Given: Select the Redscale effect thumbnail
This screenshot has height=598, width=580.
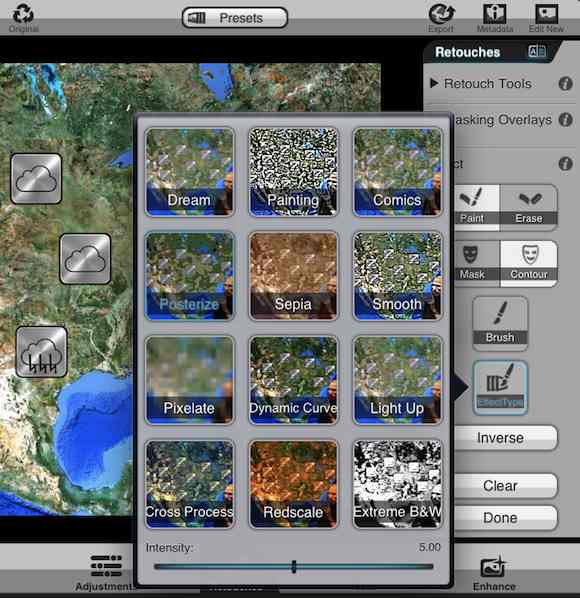Looking at the screenshot, I should pyautogui.click(x=293, y=484).
